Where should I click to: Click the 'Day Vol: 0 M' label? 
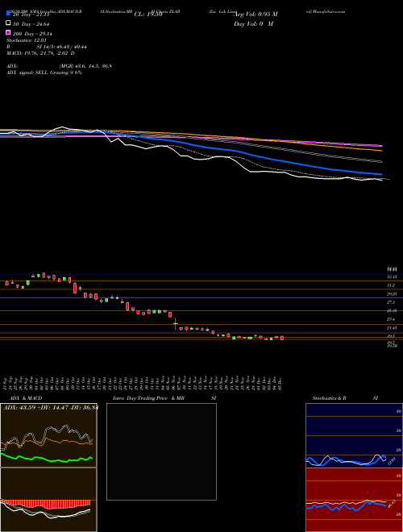(x=253, y=24)
